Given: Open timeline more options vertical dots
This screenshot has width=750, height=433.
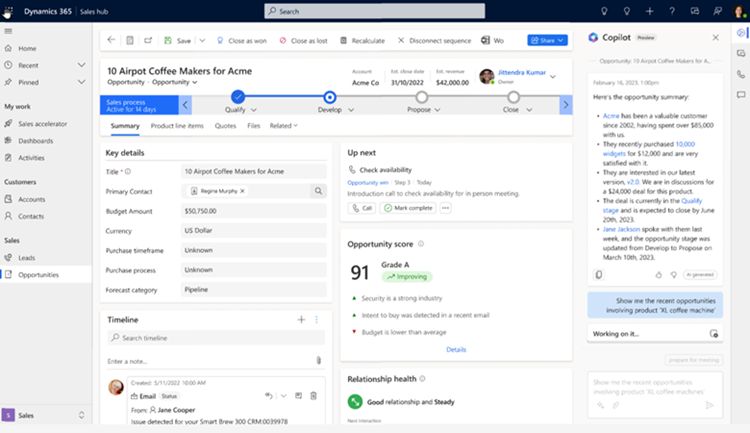Looking at the screenshot, I should tap(316, 320).
